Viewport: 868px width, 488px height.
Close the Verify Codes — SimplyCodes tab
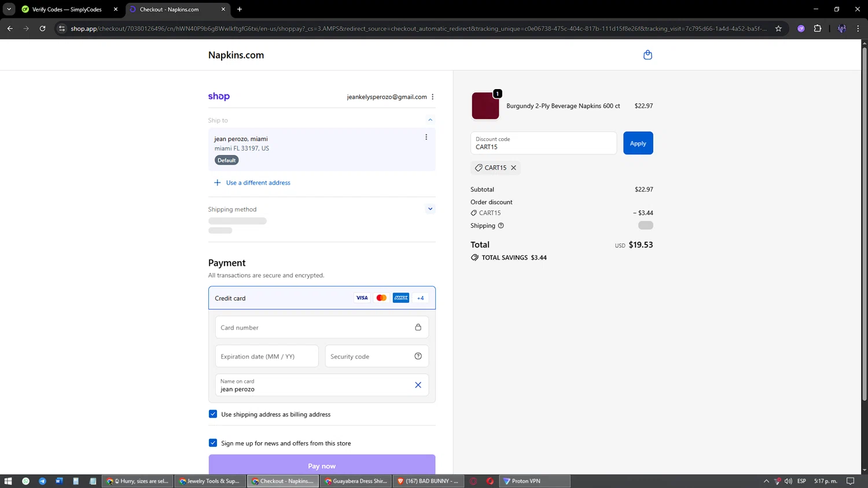(116, 9)
